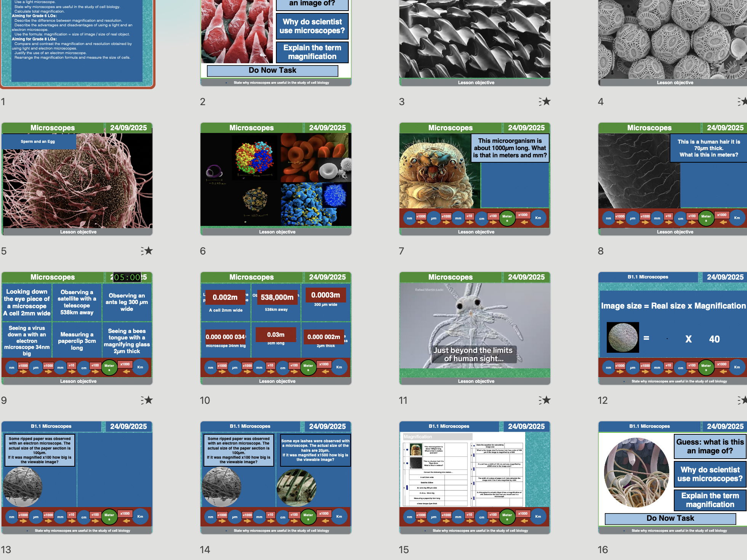Click the Why do scientist use microscopes button on slide 16
747x560 pixels.
pos(710,474)
